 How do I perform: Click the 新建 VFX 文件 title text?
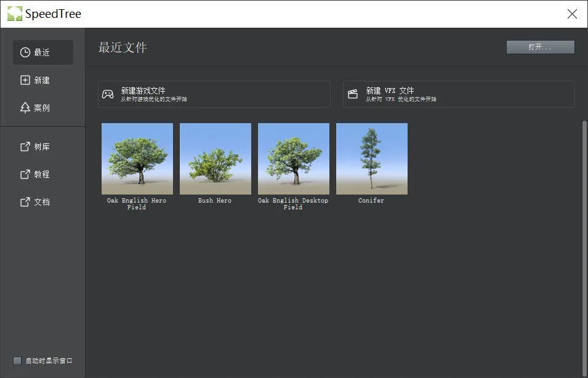390,90
